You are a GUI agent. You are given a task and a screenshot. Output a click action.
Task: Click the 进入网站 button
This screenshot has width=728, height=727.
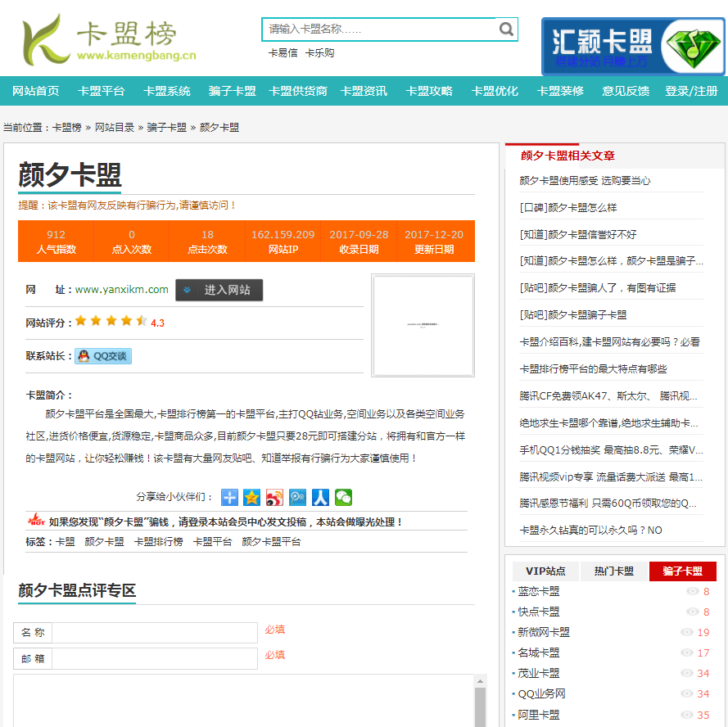pyautogui.click(x=219, y=290)
